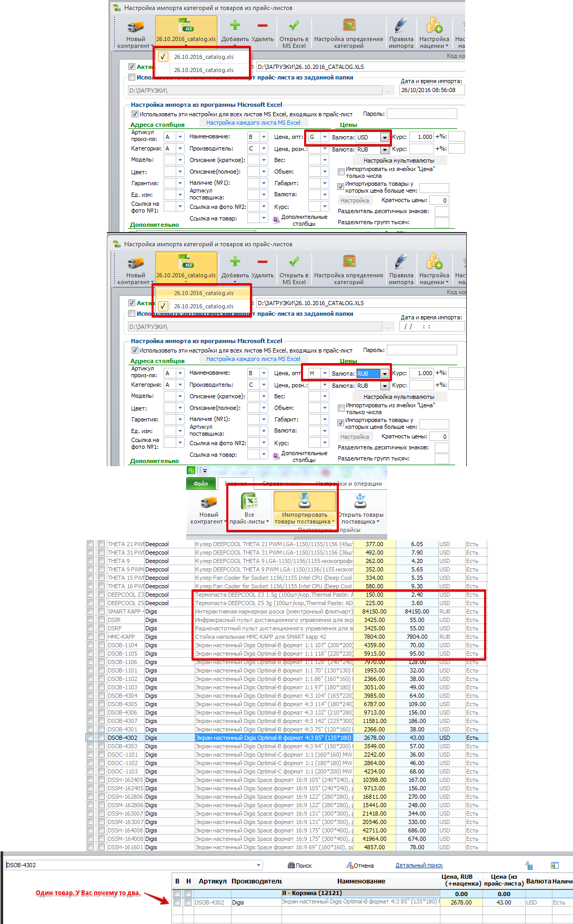Image resolution: width=573 pixels, height=924 pixels.
Task: Click the green PLi application icon
Action: (191, 470)
